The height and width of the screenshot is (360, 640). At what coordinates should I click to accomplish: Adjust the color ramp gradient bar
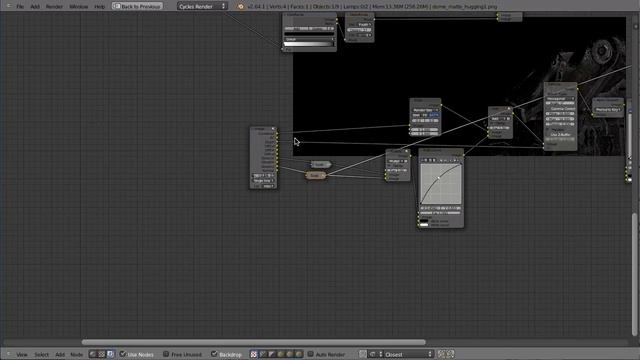[309, 44]
